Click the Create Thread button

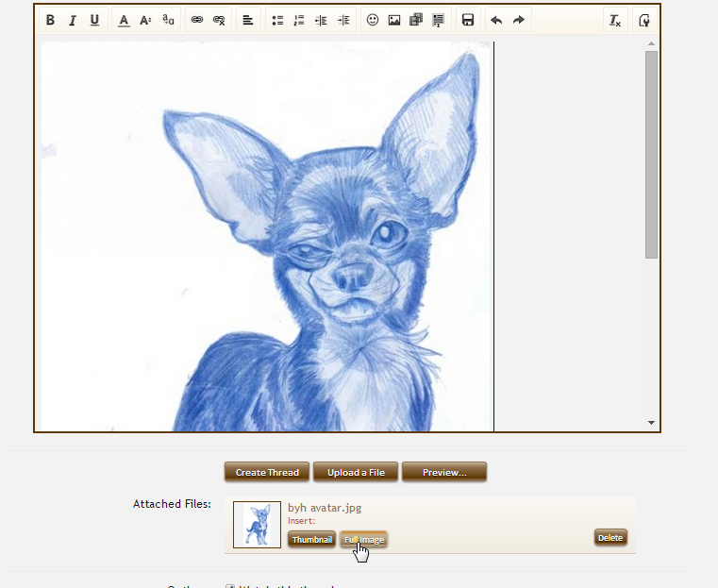point(267,472)
